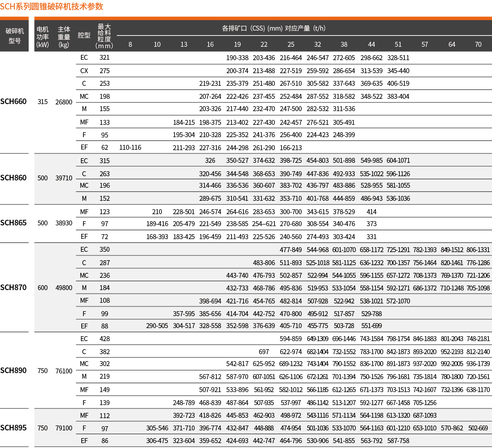Select the weight value '79100'
The image size is (492, 448).
[x=64, y=428]
